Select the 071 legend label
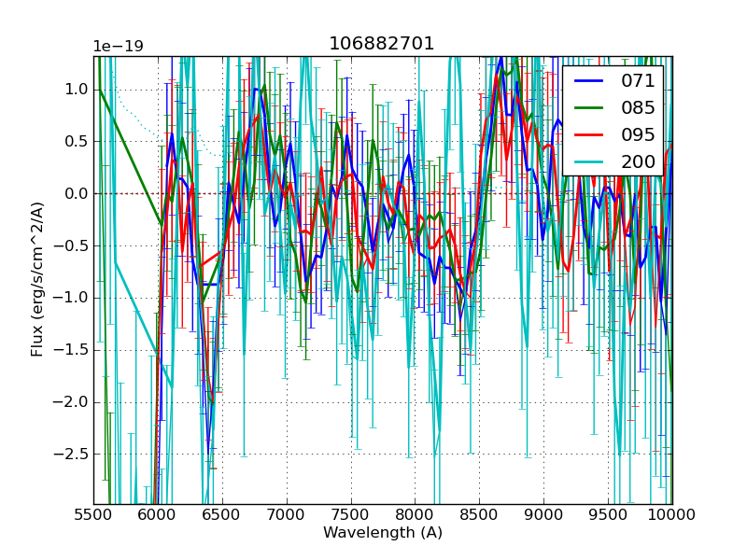Screen dimensions: 747x560 tap(638, 81)
